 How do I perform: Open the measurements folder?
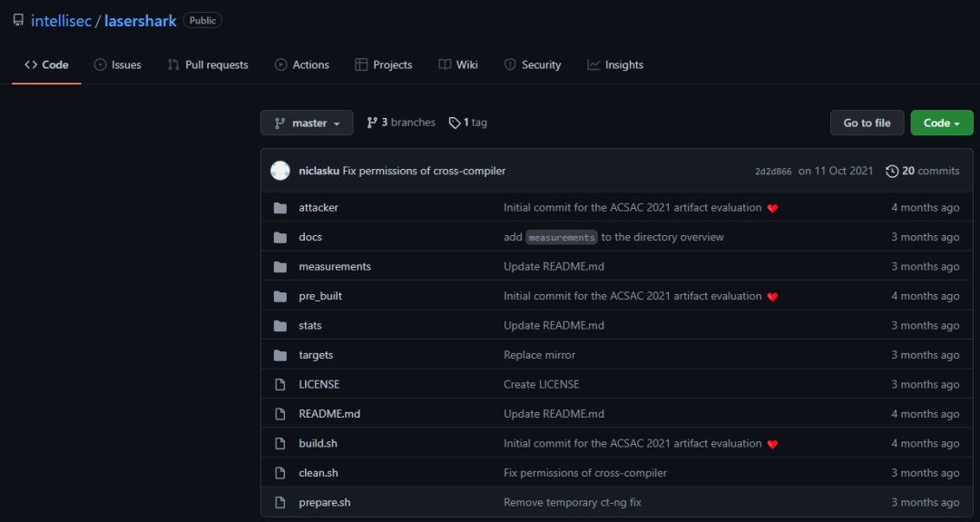point(335,267)
